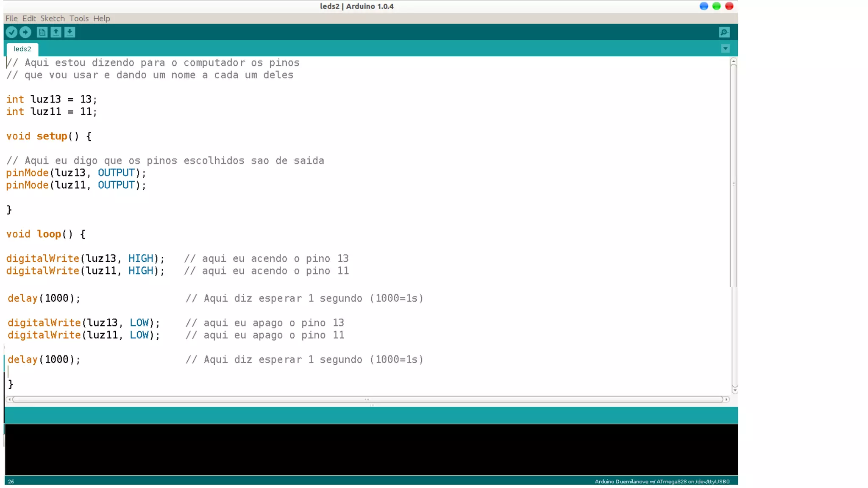Open the Serial Monitor magnifier icon
This screenshot has width=868, height=488.
coord(724,32)
